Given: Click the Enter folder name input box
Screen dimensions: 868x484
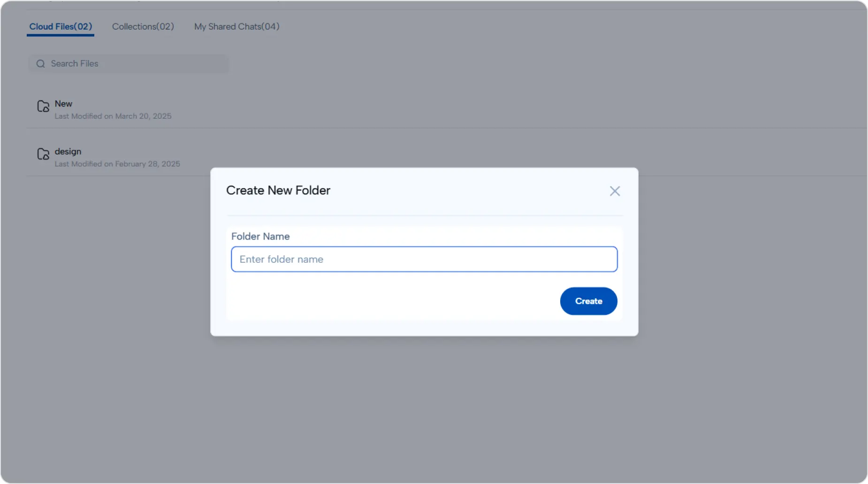Looking at the screenshot, I should [423, 259].
